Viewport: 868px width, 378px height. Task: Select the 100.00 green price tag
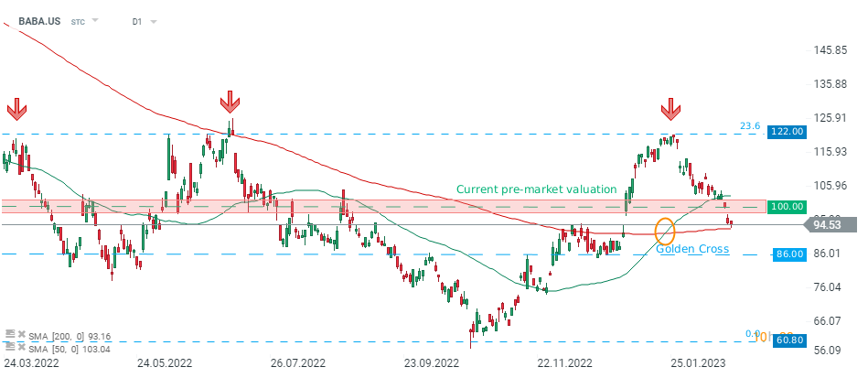tap(788, 206)
